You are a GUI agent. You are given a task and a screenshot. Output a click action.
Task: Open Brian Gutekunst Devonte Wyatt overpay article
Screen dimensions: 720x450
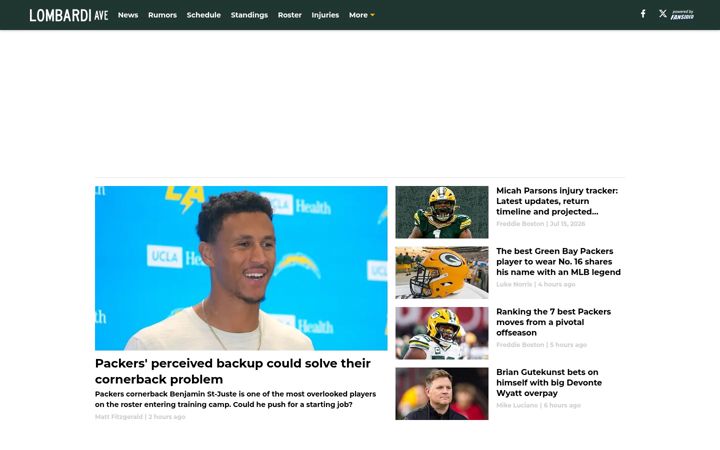549,382
